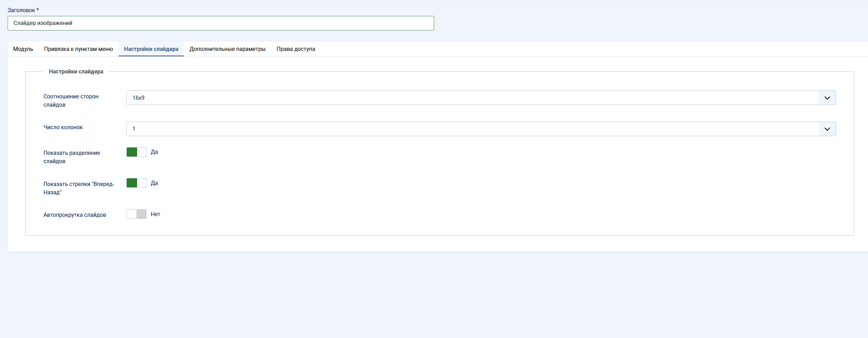Click the Нет text beside the autoscroll toggle
The image size is (868, 338).
(155, 214)
